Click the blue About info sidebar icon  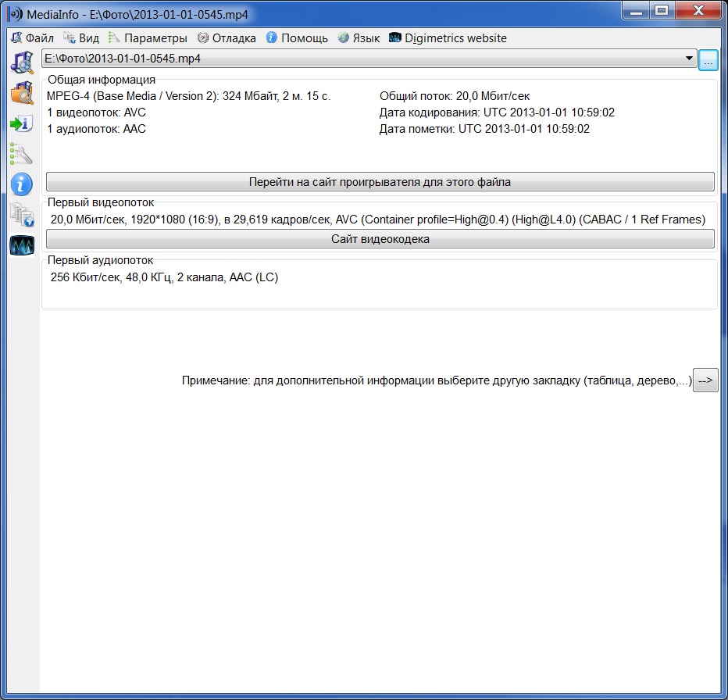(22, 184)
